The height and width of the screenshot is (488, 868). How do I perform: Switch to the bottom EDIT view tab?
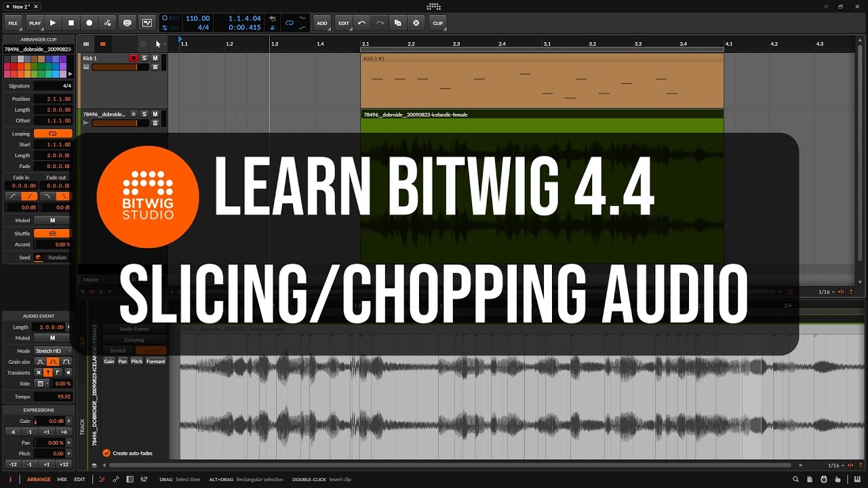click(x=80, y=479)
